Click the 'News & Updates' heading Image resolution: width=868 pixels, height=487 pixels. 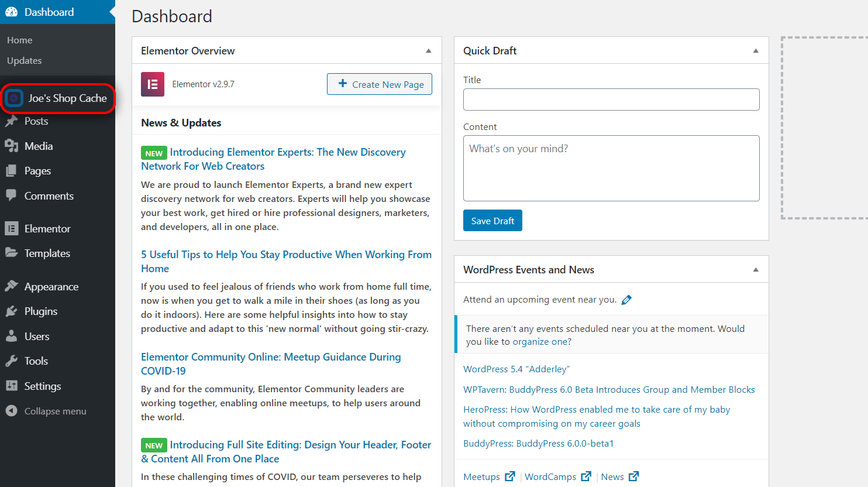coord(181,122)
